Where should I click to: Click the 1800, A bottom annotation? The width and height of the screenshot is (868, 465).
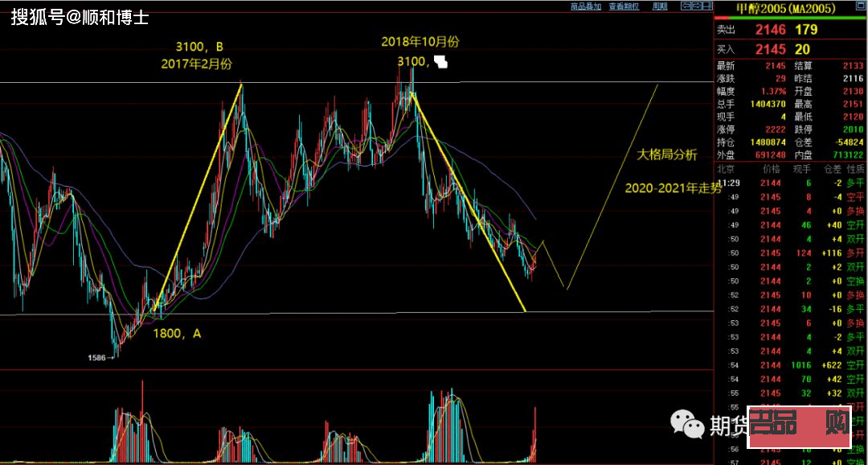click(x=177, y=333)
